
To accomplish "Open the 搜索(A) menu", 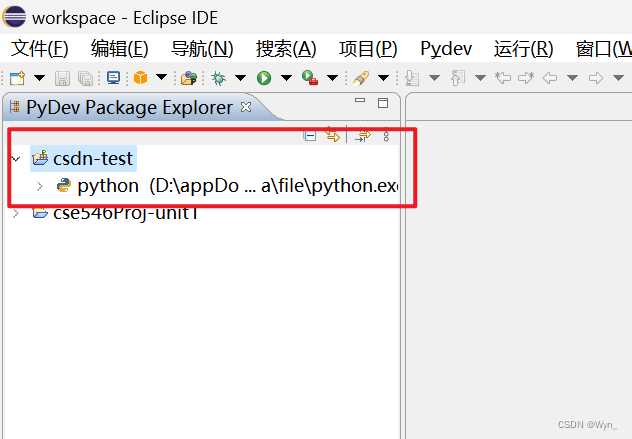I will 286,49.
